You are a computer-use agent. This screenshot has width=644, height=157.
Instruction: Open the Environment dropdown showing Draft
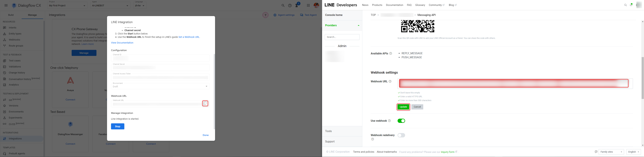[160, 86]
